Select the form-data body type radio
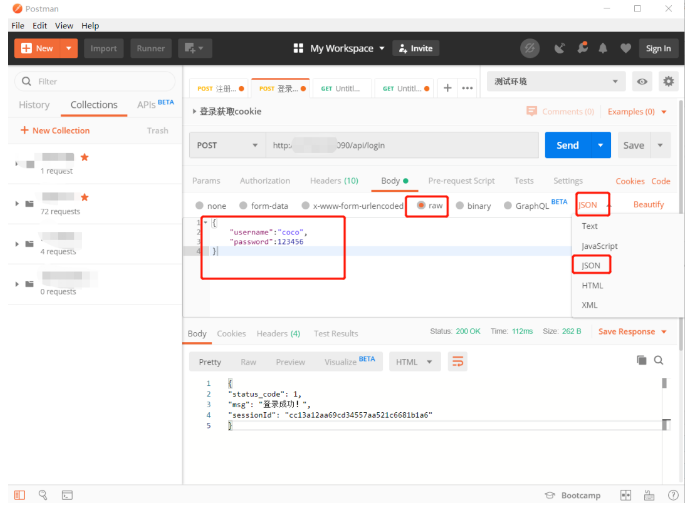This screenshot has height=511, width=692. 243,206
